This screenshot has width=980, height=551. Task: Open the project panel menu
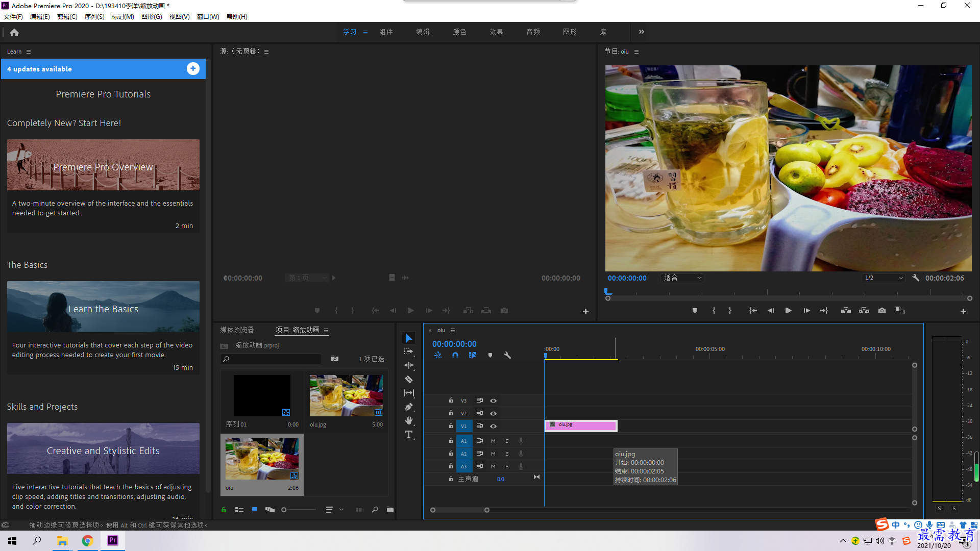[326, 330]
